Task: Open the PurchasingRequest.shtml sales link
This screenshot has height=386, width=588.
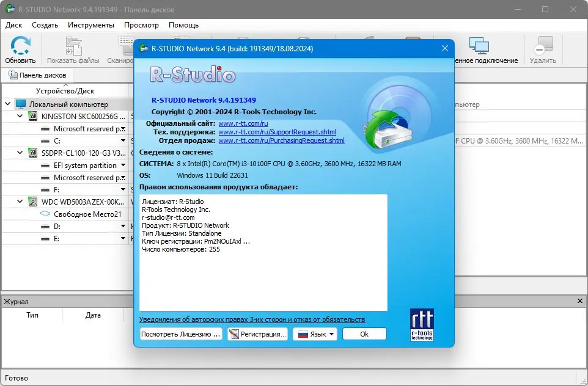Action: click(x=281, y=140)
